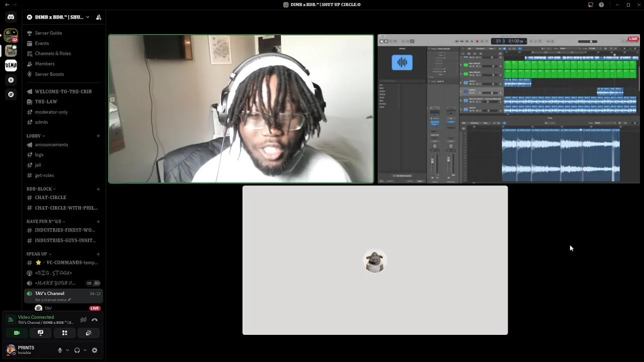Screen dimensions: 644x362
Task: Open microphone input options chevron
Action: pyautogui.click(x=67, y=350)
